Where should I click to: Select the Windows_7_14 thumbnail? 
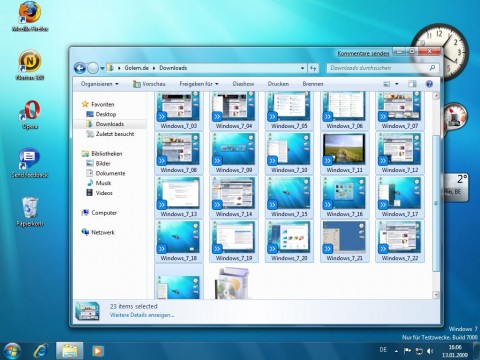pyautogui.click(x=234, y=197)
